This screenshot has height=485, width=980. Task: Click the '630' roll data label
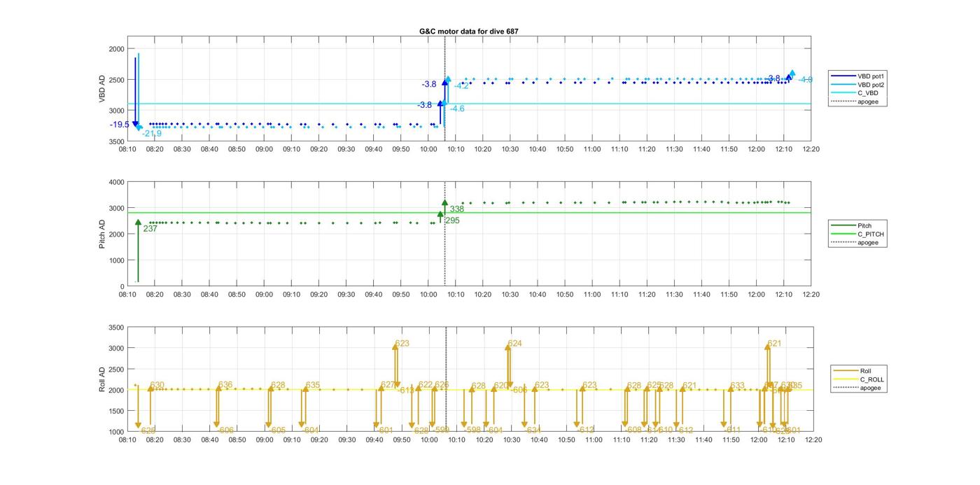[x=157, y=386]
